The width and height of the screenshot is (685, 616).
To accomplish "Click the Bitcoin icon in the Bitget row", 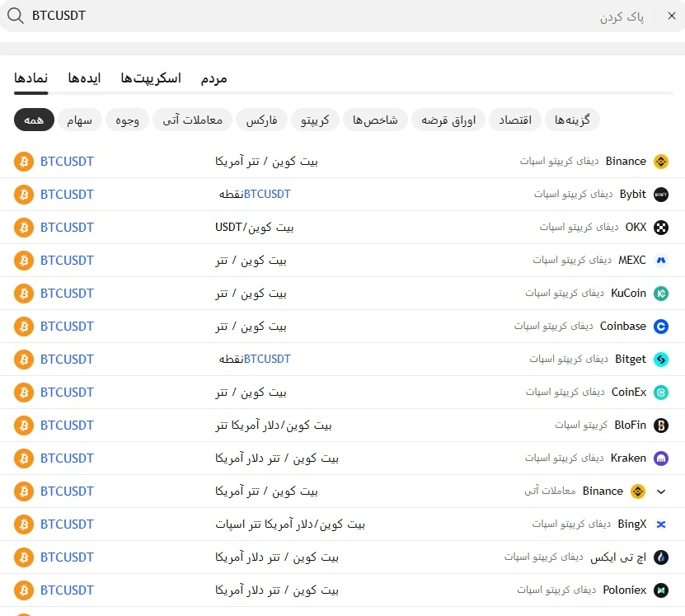I will coord(24,360).
